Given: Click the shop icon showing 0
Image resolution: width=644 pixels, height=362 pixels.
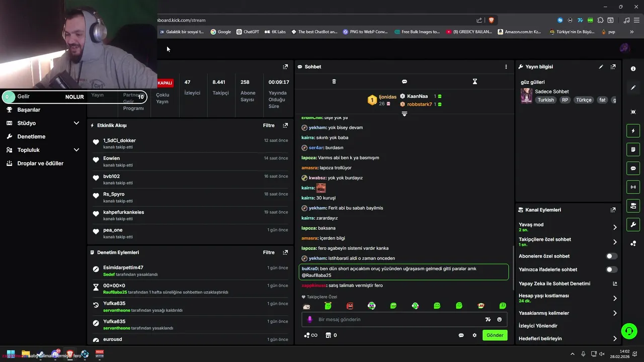Looking at the screenshot, I should point(331,335).
